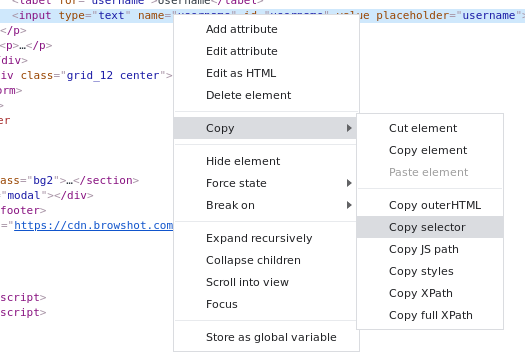
Task: Select the section class="bg2" line
Action: point(69,180)
